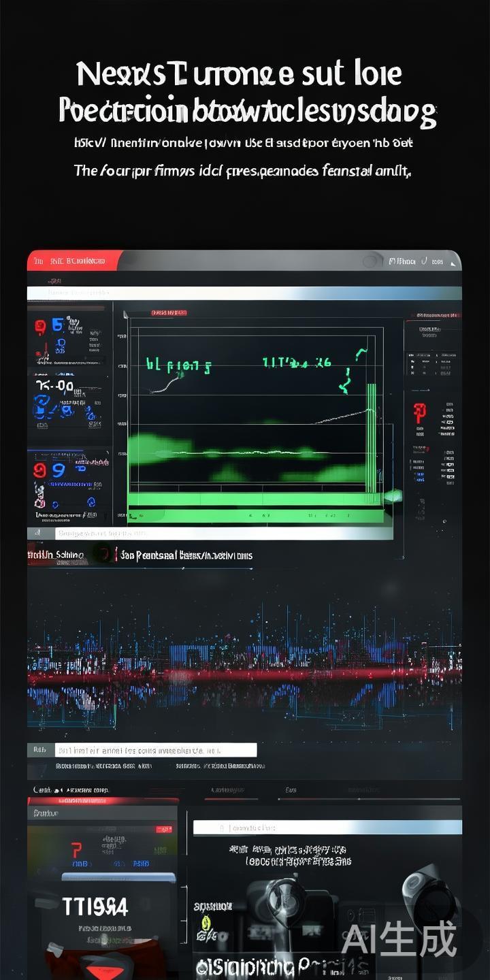Click the small red badge in the bottom-left panel
Viewport: 490px width, 980px height.
pos(164,830)
